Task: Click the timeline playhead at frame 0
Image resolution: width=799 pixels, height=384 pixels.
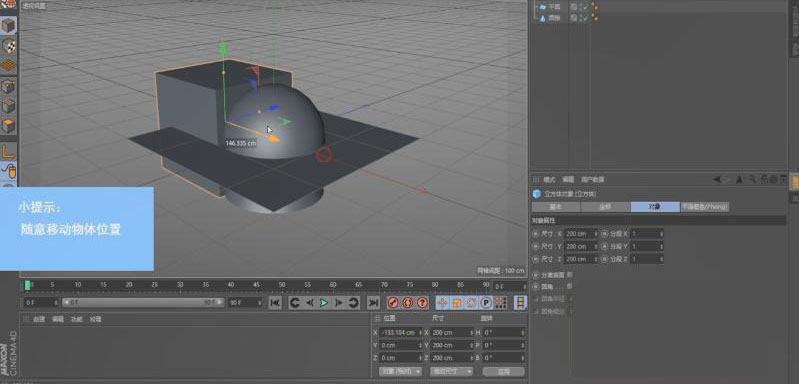Action: click(x=28, y=285)
